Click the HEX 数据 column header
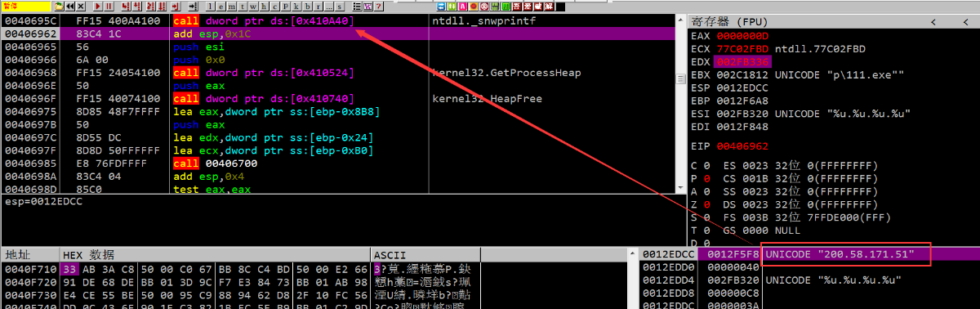The image size is (980, 309). [x=216, y=255]
